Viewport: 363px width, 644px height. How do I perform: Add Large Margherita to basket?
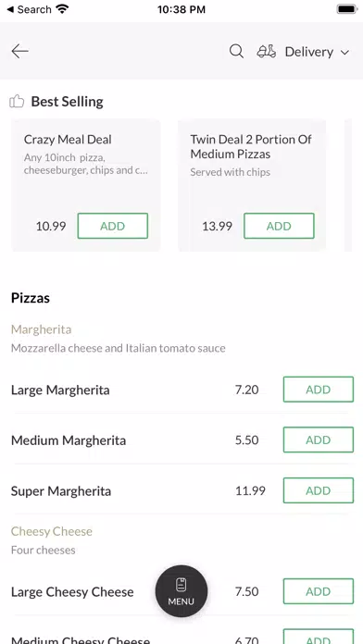[319, 389]
